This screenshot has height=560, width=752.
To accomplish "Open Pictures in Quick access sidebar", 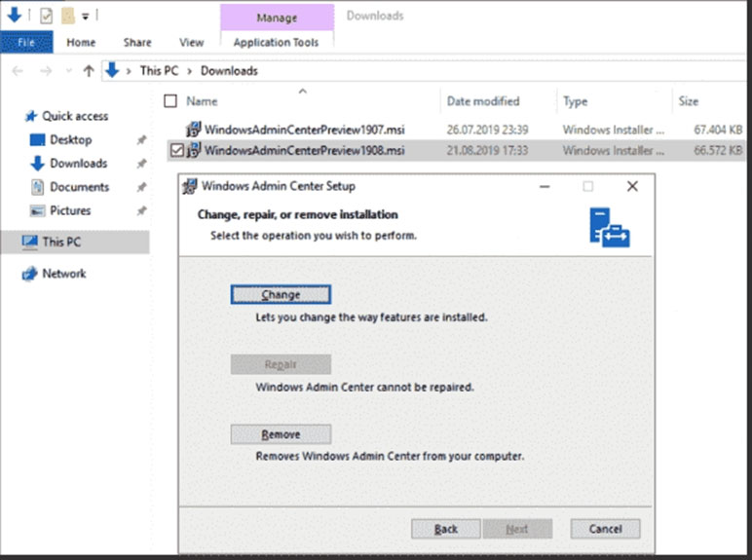I will click(70, 210).
